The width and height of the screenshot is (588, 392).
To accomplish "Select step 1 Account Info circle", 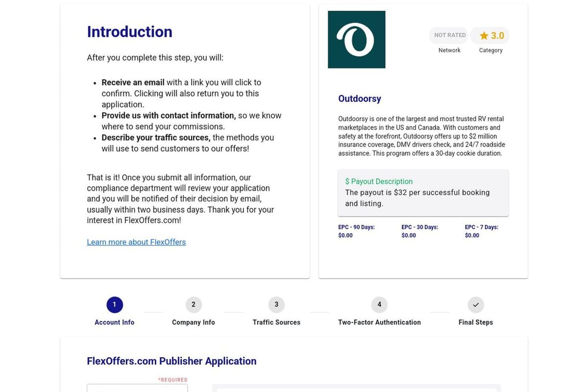I will 115,305.
